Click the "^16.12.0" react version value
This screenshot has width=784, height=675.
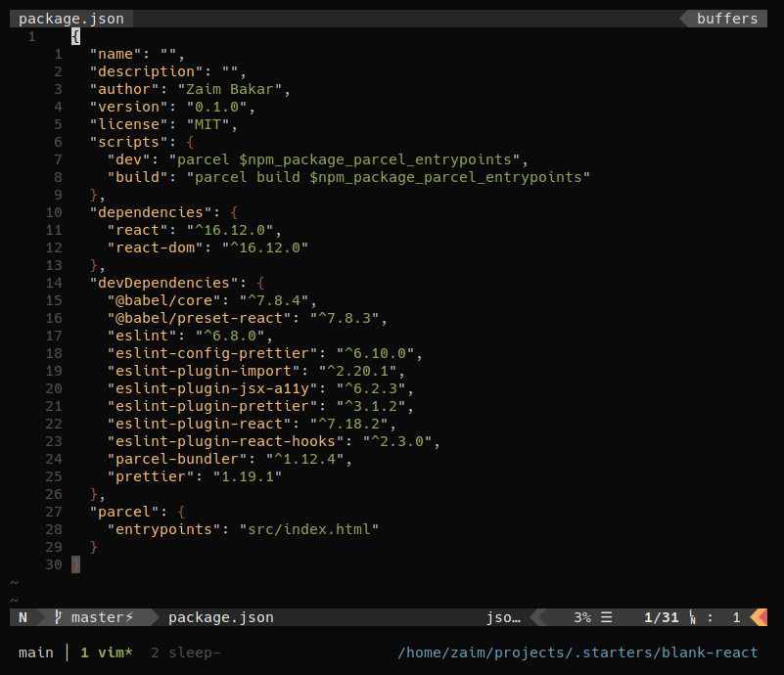click(x=229, y=230)
